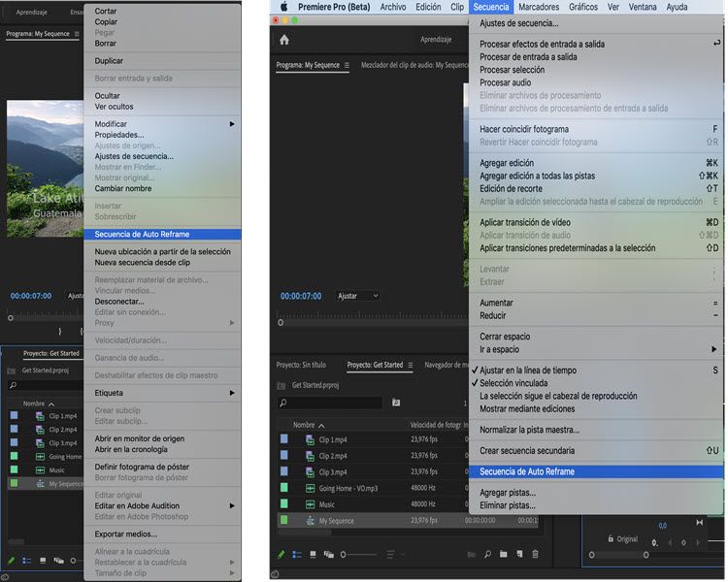
Task: Open the sort icons dropdown in right project toolbar
Action: tap(395, 554)
